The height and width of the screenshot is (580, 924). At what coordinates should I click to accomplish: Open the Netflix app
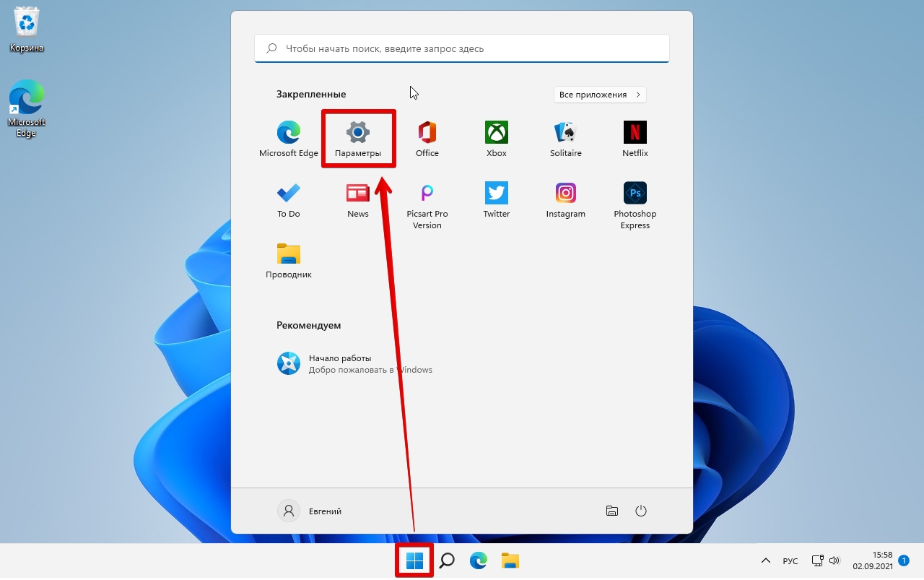click(x=635, y=139)
